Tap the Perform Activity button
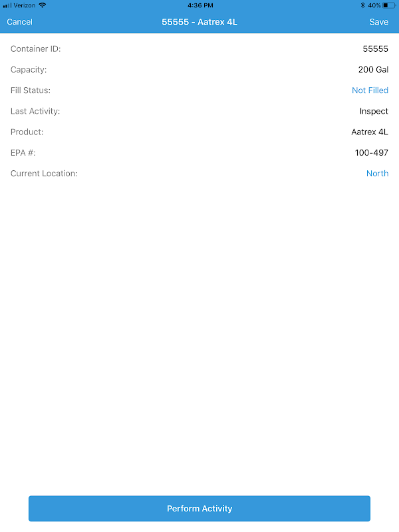 click(199, 508)
